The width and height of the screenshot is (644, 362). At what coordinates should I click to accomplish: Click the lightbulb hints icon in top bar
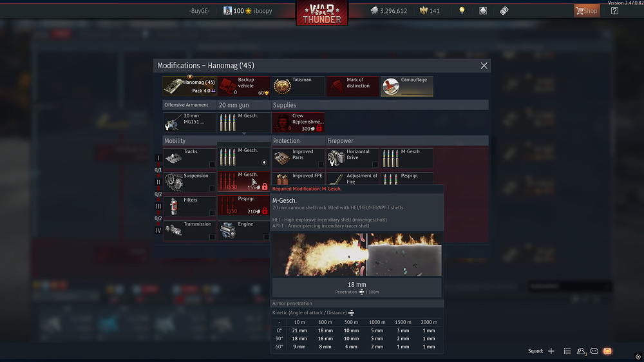tap(462, 11)
